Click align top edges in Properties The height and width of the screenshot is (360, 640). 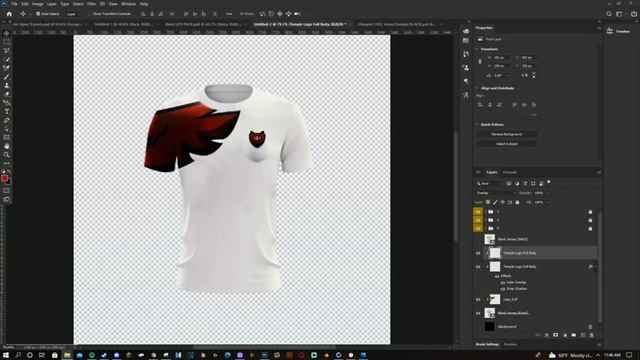click(514, 105)
